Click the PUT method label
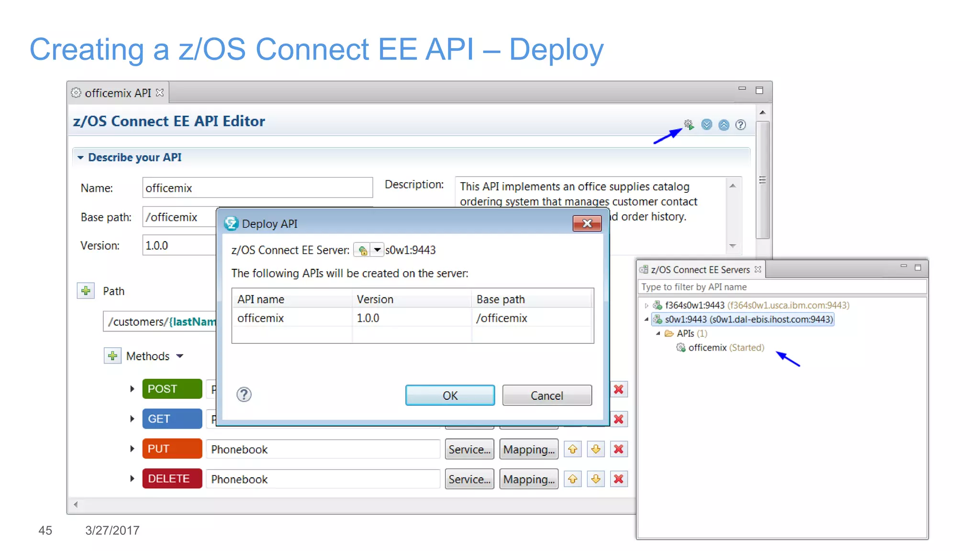 [172, 449]
